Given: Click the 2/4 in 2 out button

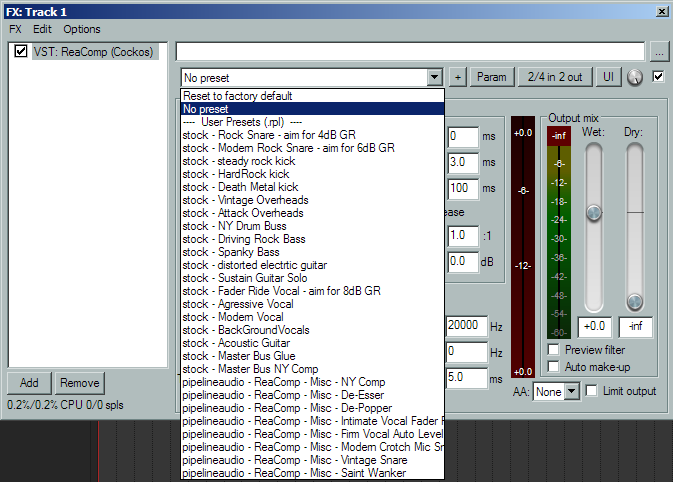Looking at the screenshot, I should [555, 77].
